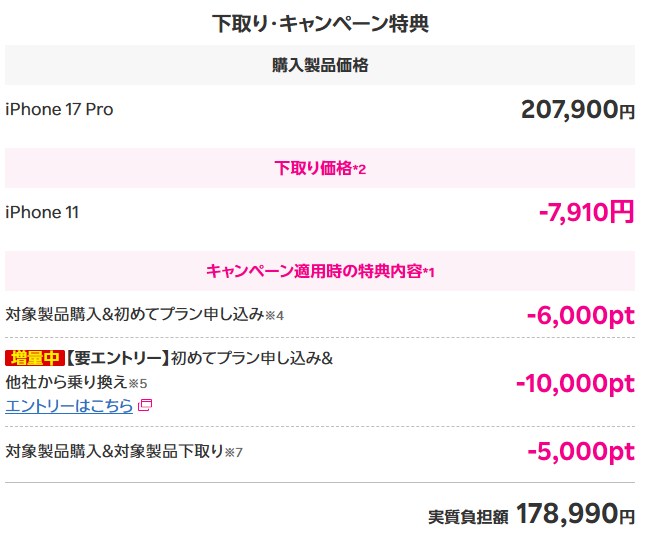Click the iPhone 11 trade-in label
This screenshot has height=537, width=658.
tap(42, 212)
